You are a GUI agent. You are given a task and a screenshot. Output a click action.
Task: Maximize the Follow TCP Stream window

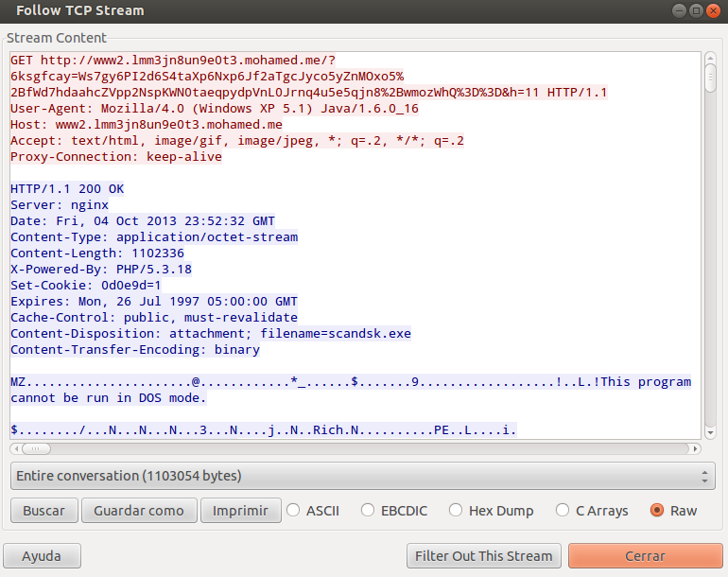click(696, 10)
